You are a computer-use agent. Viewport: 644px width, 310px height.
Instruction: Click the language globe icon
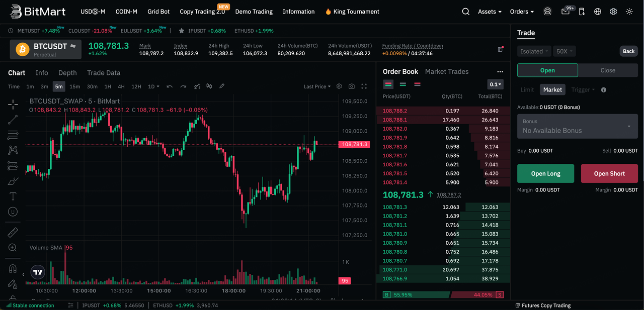click(598, 12)
